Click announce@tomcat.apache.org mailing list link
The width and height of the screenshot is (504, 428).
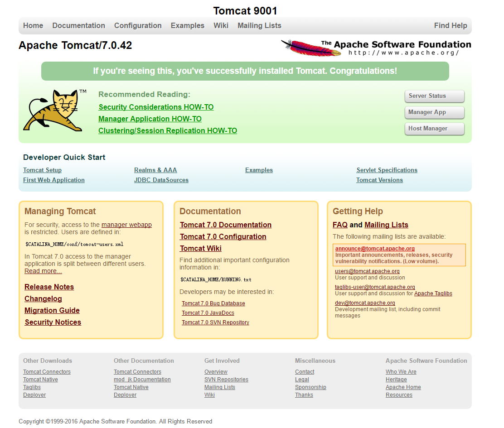tap(375, 249)
